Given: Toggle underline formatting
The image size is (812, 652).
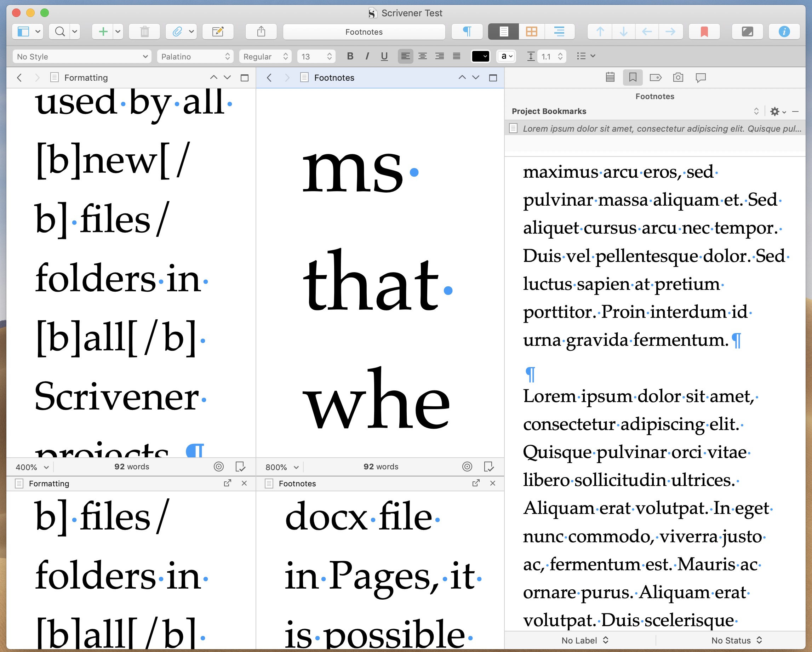Looking at the screenshot, I should pos(384,57).
